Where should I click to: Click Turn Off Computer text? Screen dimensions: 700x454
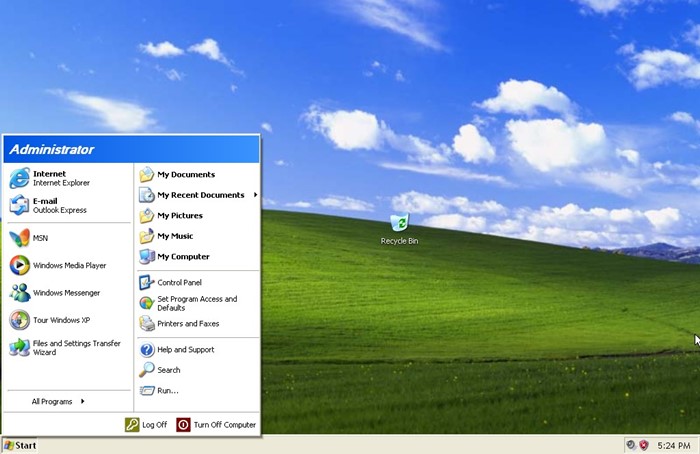point(225,425)
